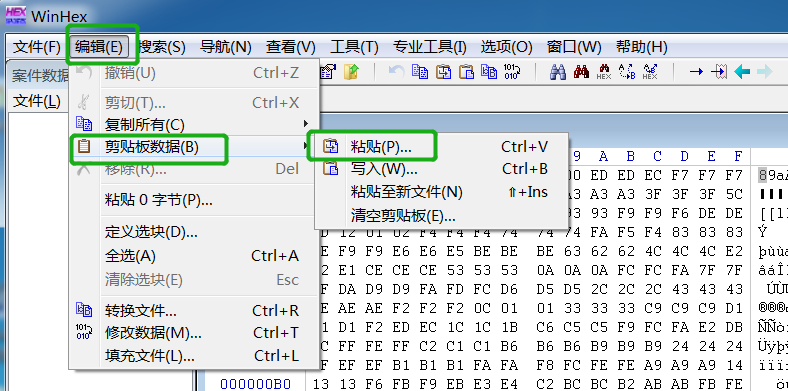Click the write clipboard toolbar icon
The width and height of the screenshot is (788, 391).
pos(466,72)
